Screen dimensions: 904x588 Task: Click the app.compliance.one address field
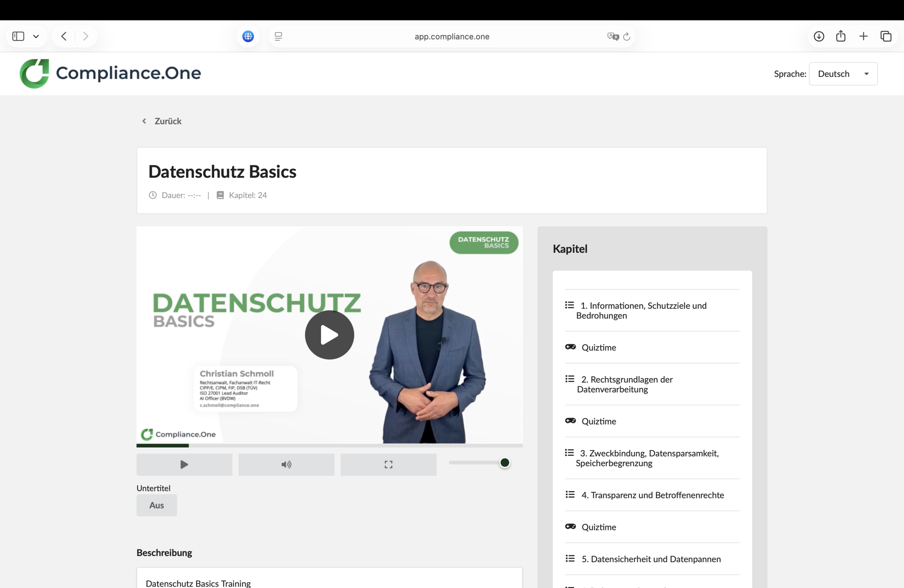click(x=452, y=36)
